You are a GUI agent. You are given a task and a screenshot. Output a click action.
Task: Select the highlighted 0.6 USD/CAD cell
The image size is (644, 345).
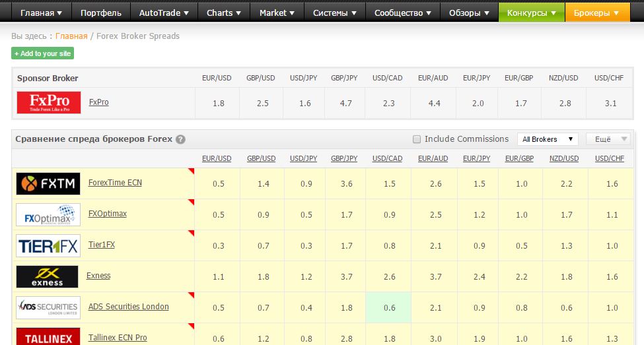pos(388,307)
